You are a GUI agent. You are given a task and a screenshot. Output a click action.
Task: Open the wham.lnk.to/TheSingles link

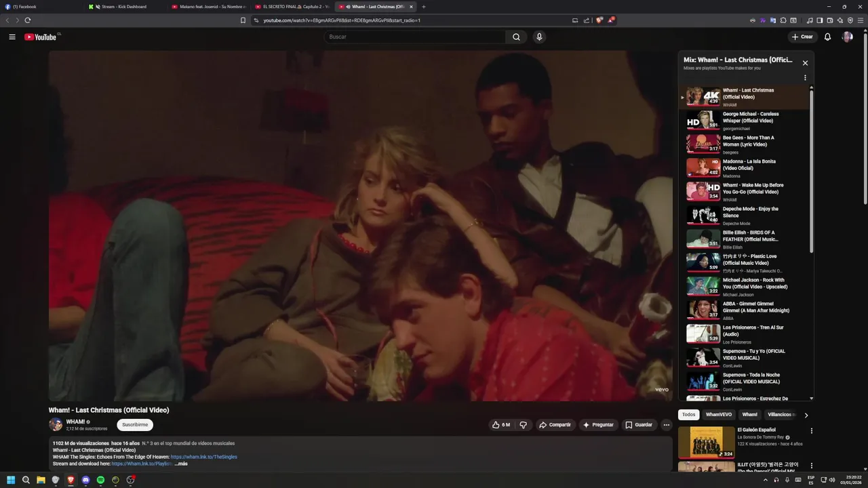pos(203,457)
